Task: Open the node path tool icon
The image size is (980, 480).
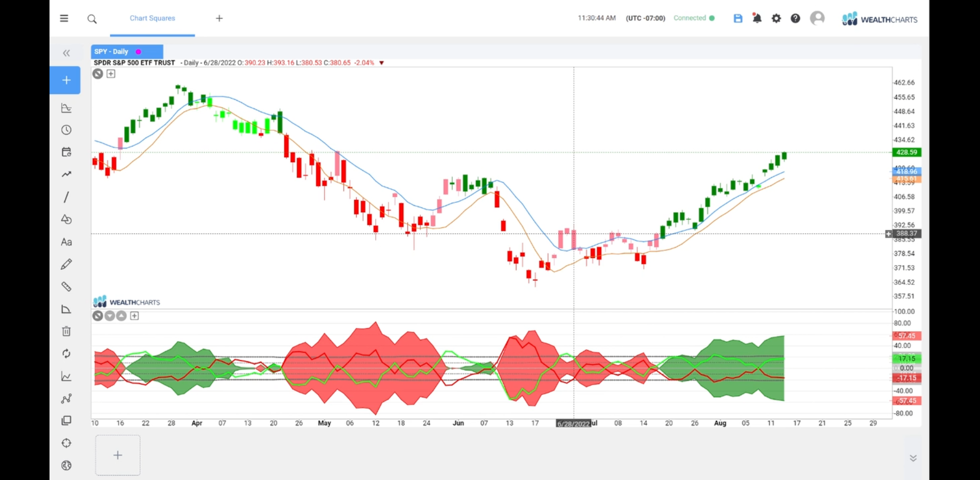Action: pyautogui.click(x=66, y=398)
